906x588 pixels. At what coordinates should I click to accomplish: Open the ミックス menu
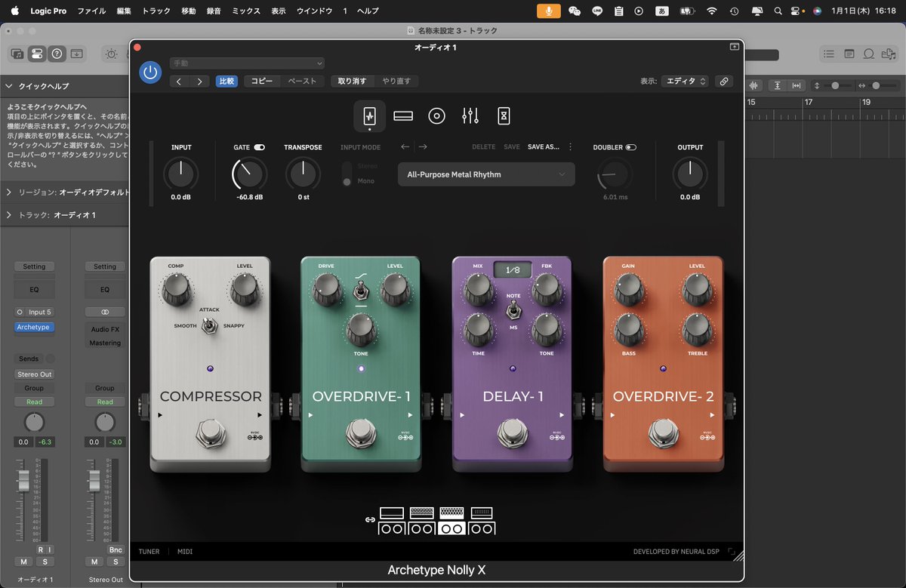(x=246, y=11)
